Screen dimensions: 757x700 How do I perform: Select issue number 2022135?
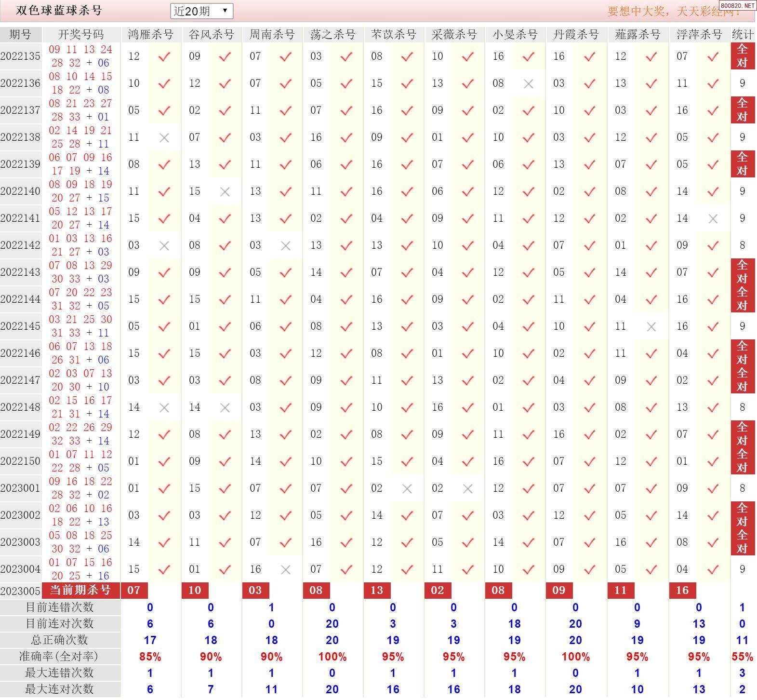(21, 56)
